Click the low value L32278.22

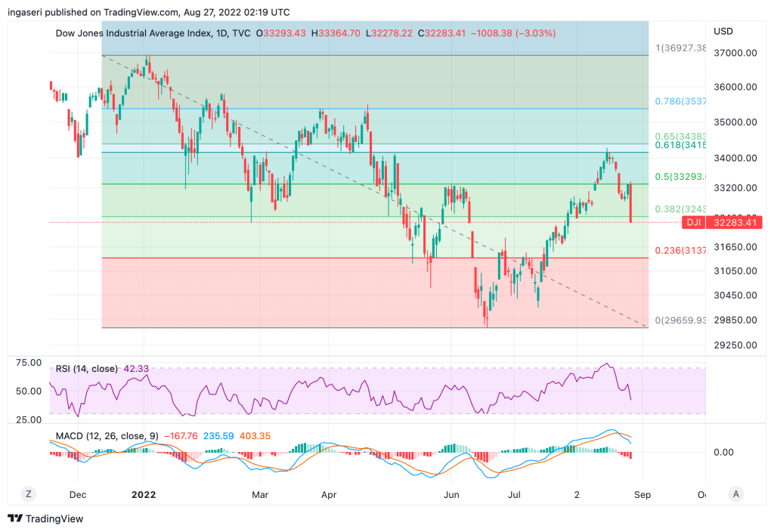(x=389, y=33)
